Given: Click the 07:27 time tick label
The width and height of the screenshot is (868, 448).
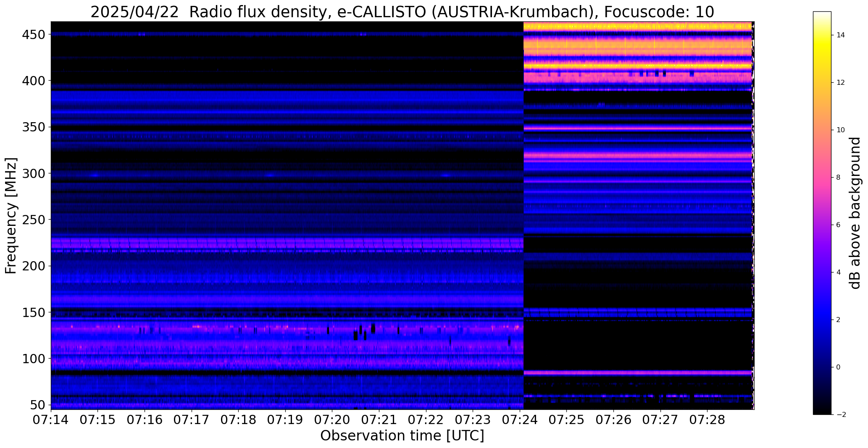Looking at the screenshot, I should [660, 420].
